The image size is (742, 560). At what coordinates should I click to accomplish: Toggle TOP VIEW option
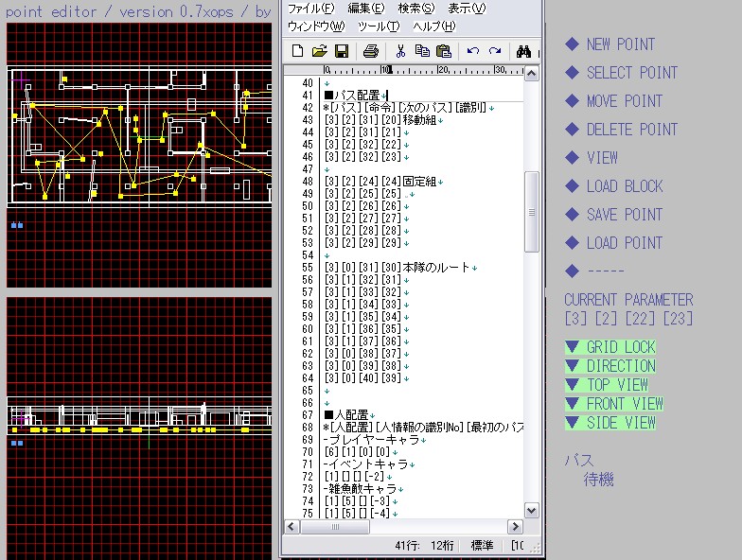(606, 384)
